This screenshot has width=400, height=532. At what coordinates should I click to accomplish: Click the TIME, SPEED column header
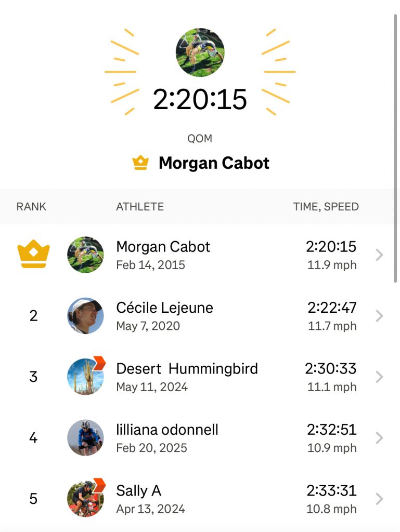pos(326,207)
